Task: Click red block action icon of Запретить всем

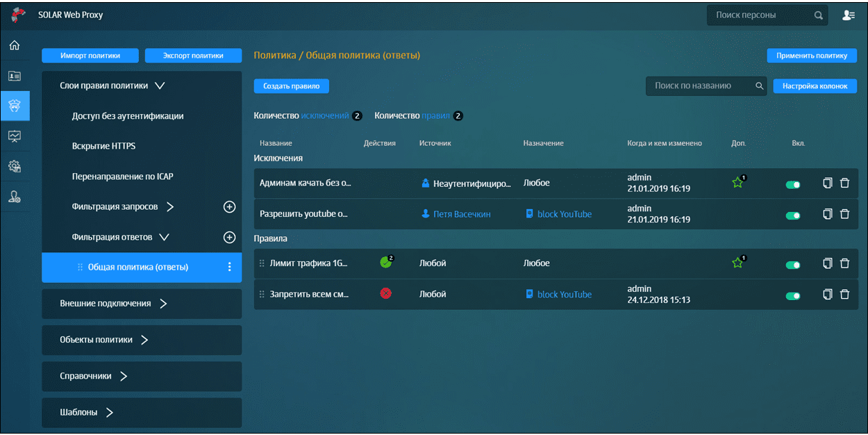Action: click(386, 294)
